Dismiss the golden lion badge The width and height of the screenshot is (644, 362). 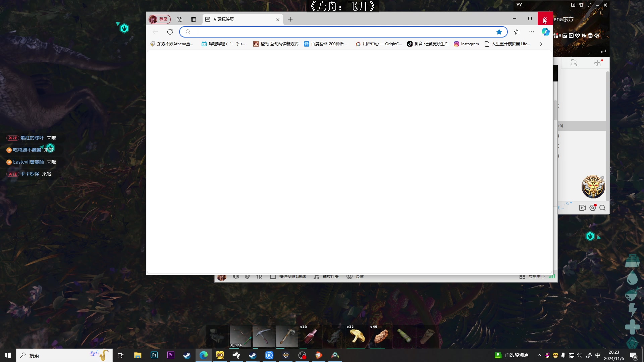point(602,178)
